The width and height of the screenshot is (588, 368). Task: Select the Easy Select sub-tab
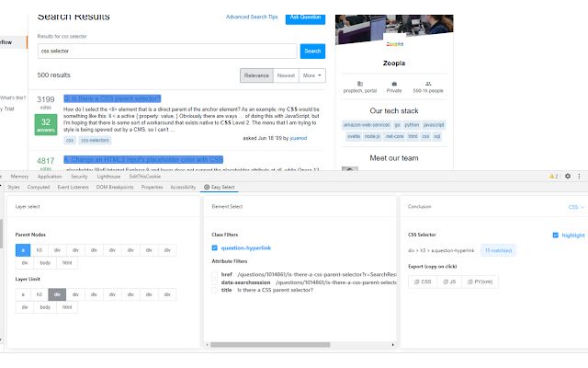pyautogui.click(x=220, y=187)
